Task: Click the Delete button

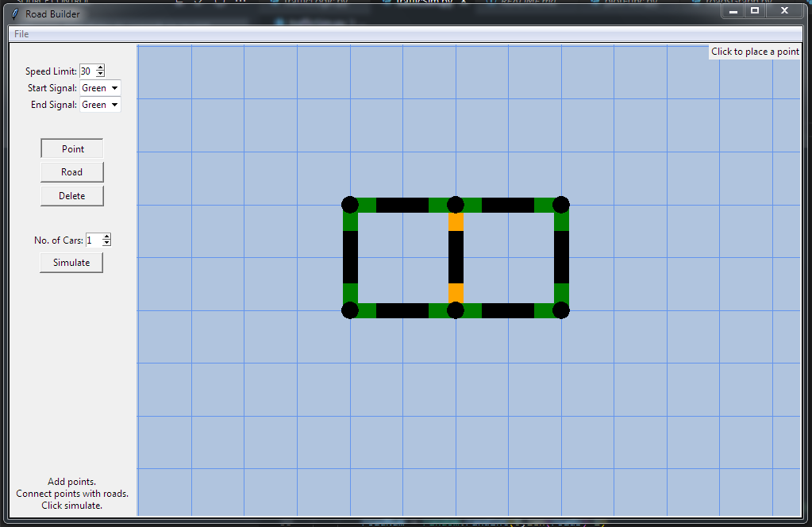Action: [71, 195]
